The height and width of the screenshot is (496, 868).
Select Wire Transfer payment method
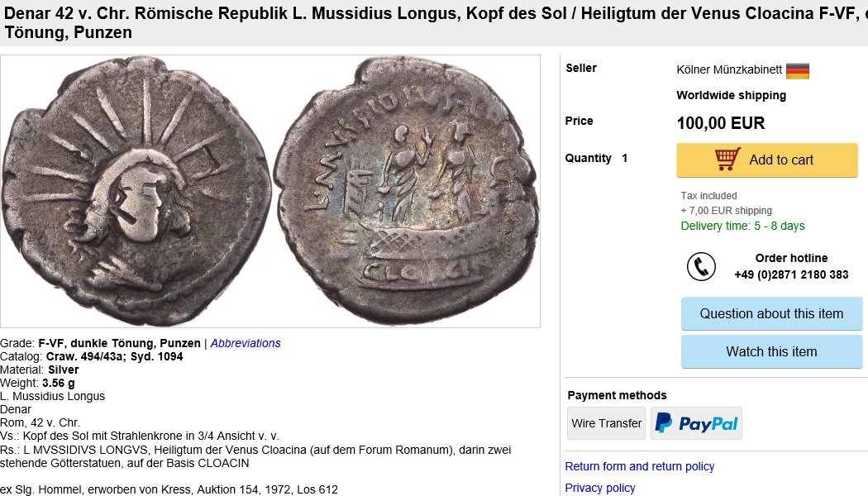(606, 423)
